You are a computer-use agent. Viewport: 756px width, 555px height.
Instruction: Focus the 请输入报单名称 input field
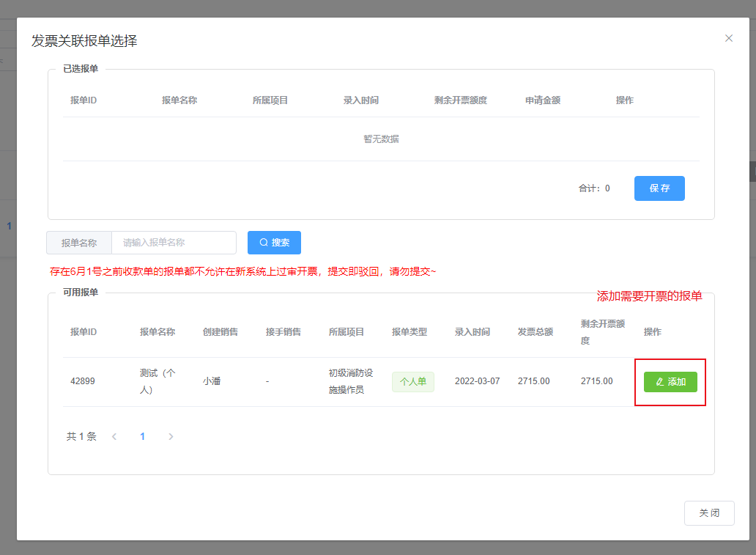tap(174, 243)
